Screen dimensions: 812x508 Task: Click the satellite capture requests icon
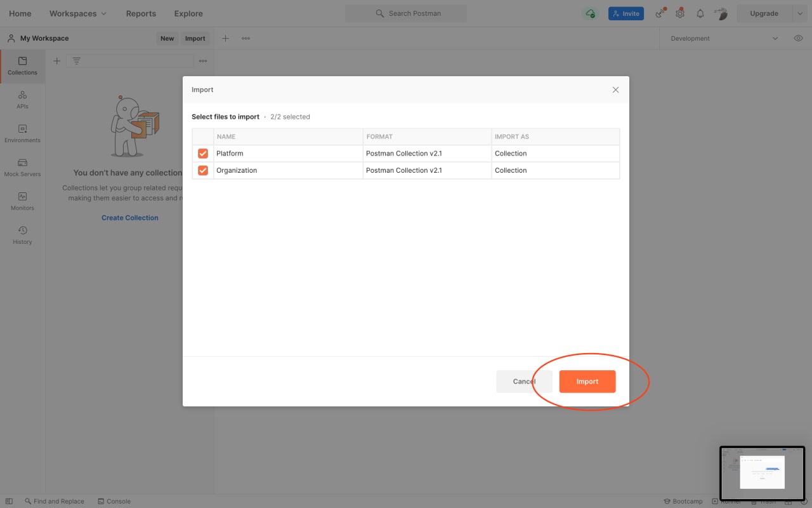pyautogui.click(x=661, y=13)
